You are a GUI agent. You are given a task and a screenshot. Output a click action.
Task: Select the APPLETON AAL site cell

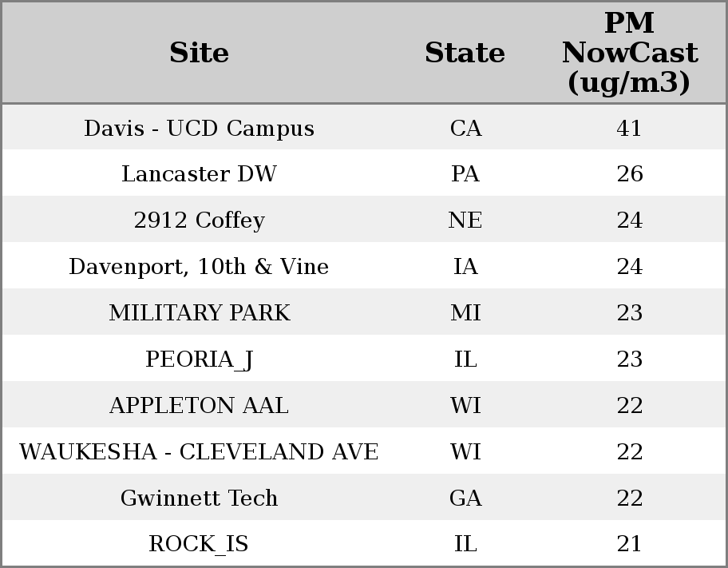tap(199, 406)
